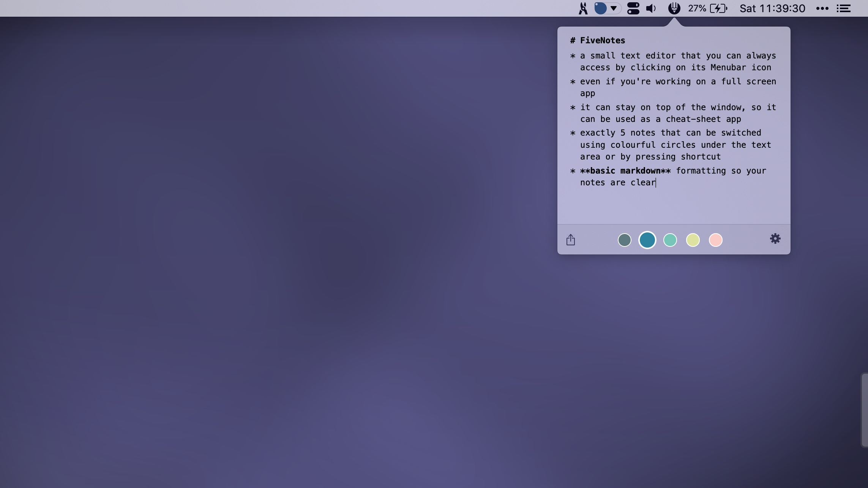Click the FiveNotes menu bar icon
Screen dimensions: 868x488
[x=674, y=8]
